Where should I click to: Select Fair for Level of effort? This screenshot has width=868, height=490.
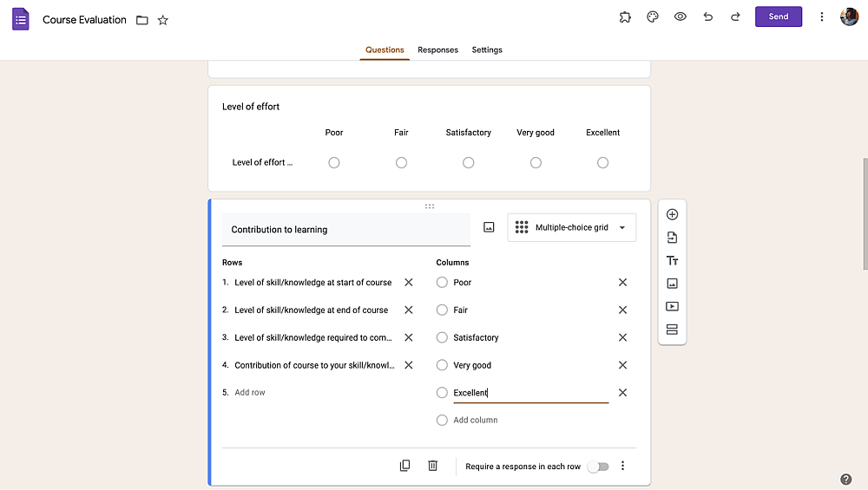[401, 162]
